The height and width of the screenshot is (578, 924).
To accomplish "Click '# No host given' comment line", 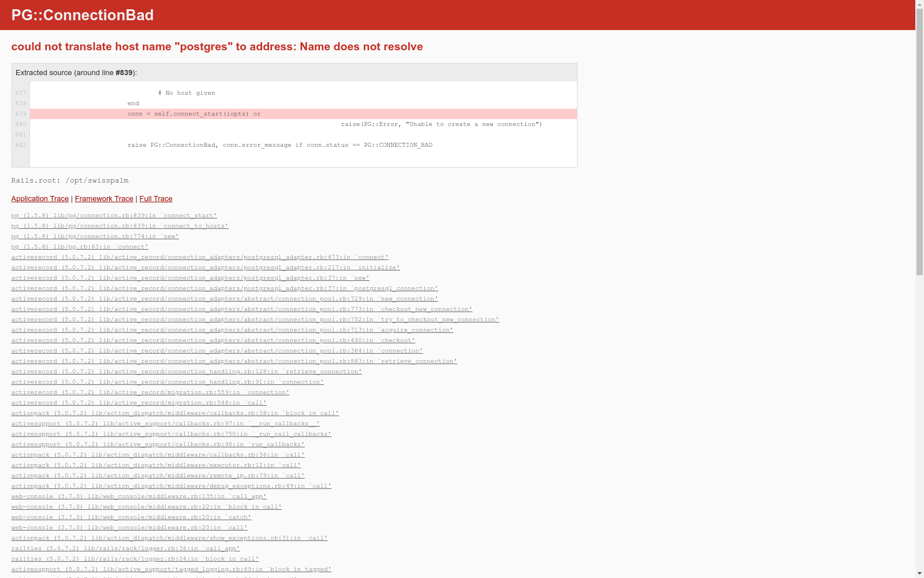I will (187, 93).
